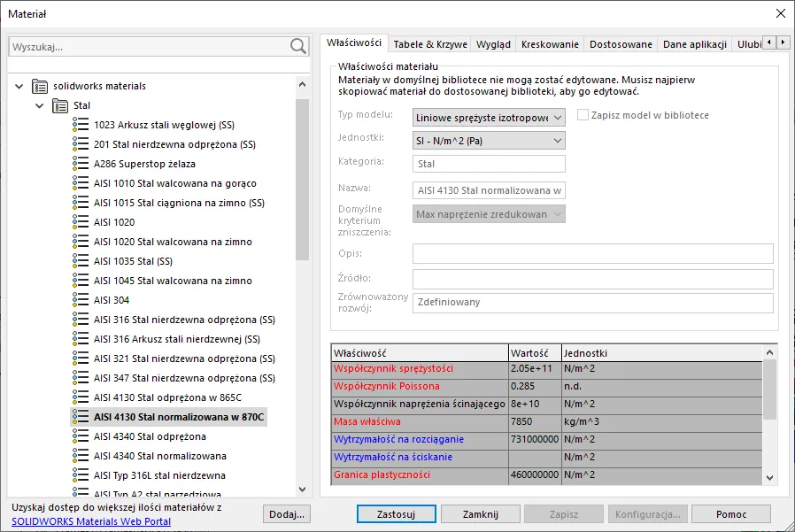The width and height of the screenshot is (795, 532).
Task: Select the AISI 304 material
Action: click(x=112, y=300)
